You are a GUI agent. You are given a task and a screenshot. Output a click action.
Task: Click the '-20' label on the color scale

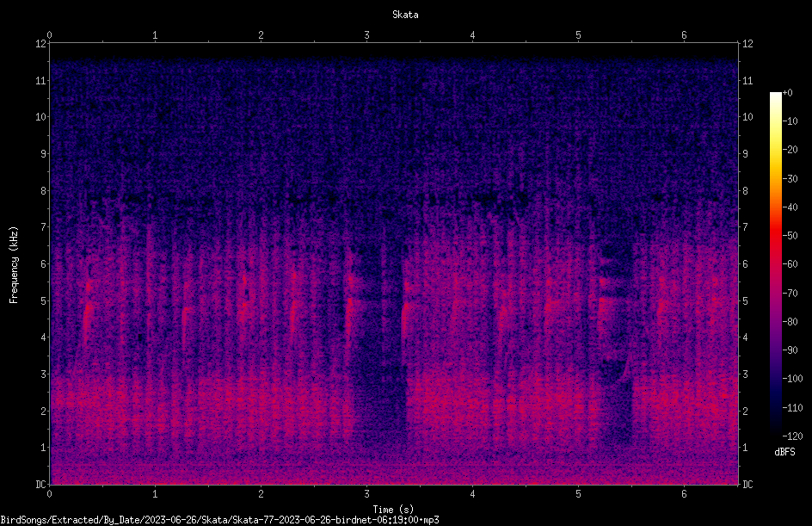tap(790, 150)
